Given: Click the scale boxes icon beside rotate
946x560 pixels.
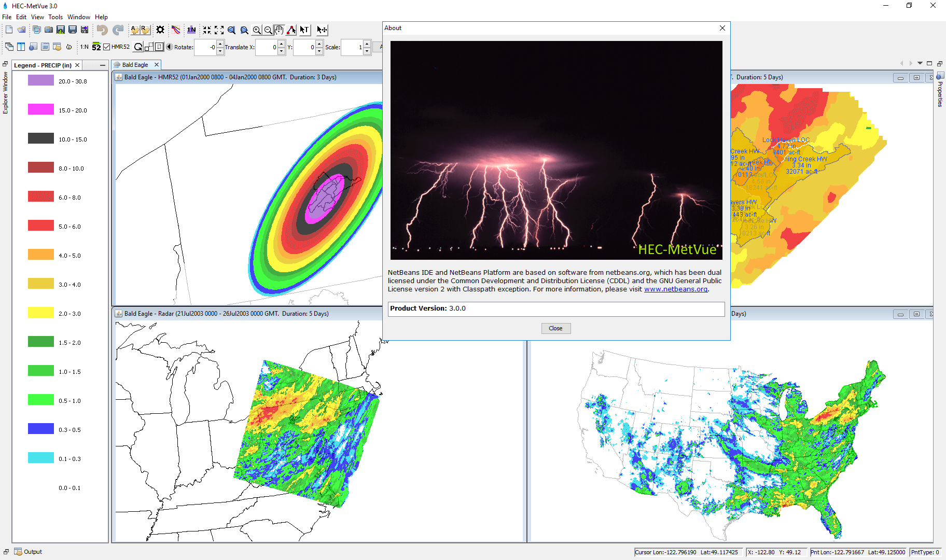Looking at the screenshot, I should (x=149, y=47).
